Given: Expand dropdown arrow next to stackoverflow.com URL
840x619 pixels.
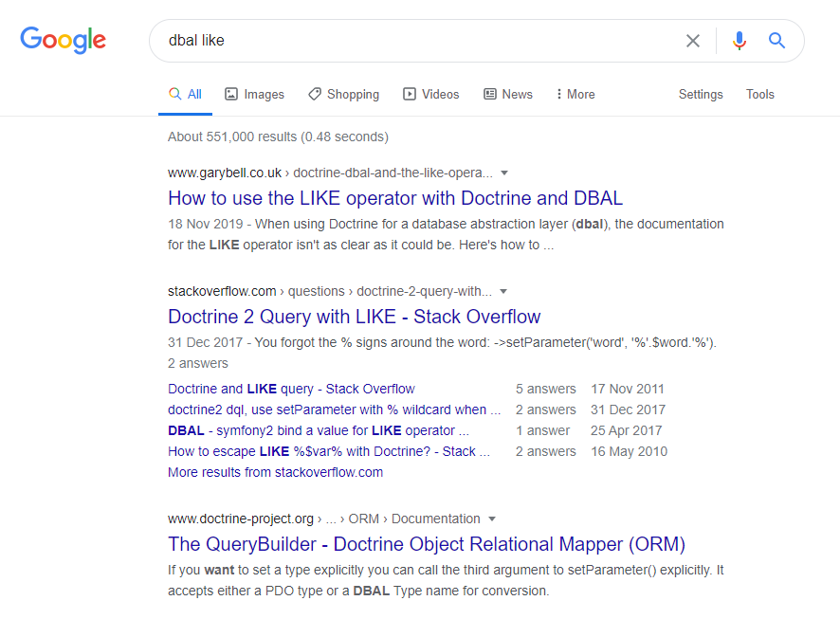Looking at the screenshot, I should click(x=503, y=291).
